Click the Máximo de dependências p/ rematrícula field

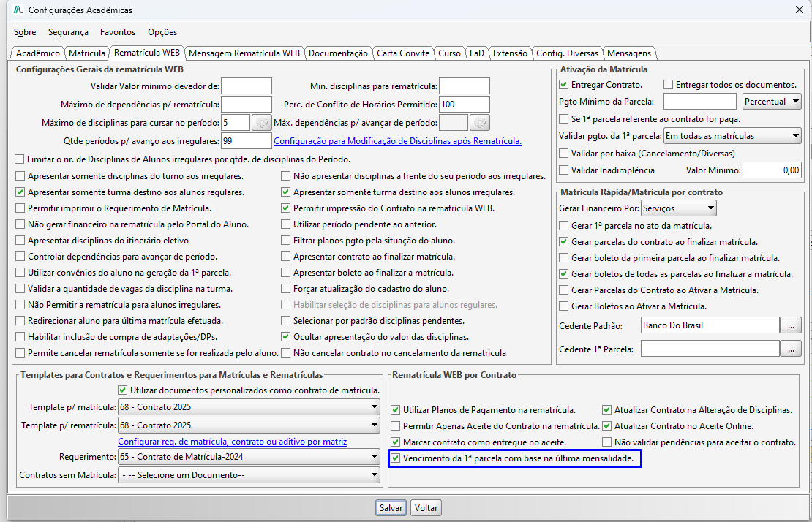pyautogui.click(x=246, y=104)
